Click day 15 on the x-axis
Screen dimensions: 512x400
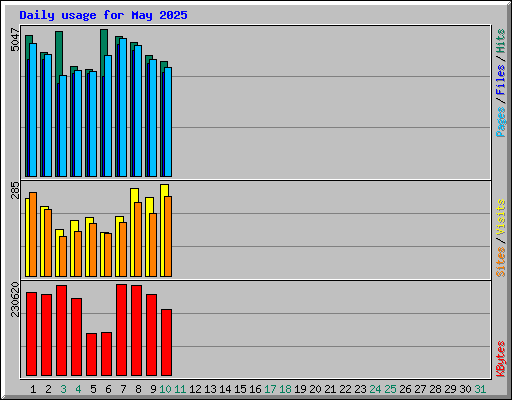[240, 389]
